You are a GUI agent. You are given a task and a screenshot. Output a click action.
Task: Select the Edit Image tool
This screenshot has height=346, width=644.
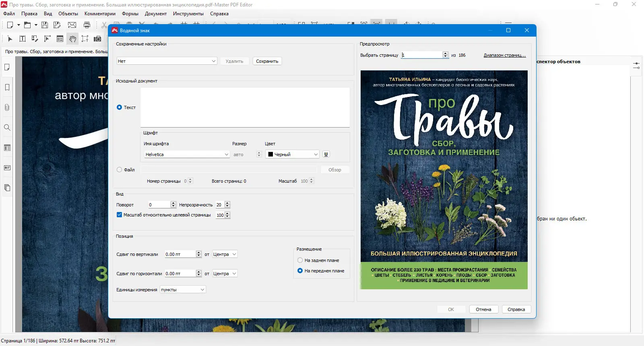[35, 39]
